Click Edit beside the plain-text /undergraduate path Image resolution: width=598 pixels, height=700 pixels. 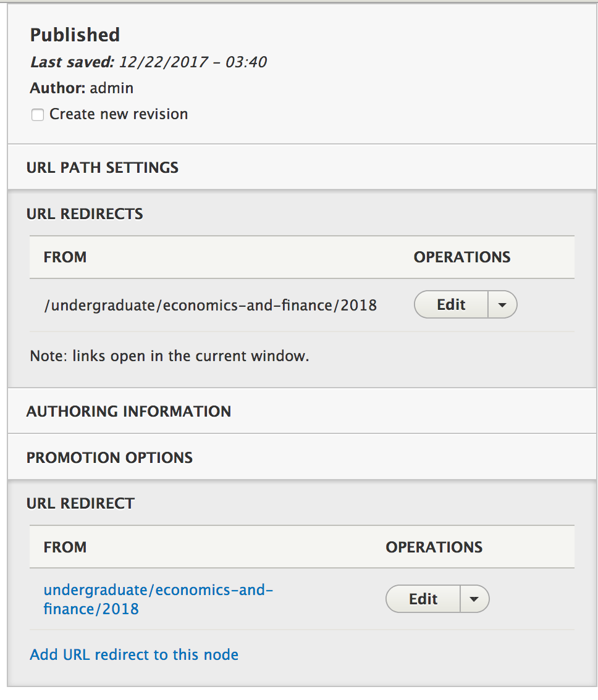(451, 304)
